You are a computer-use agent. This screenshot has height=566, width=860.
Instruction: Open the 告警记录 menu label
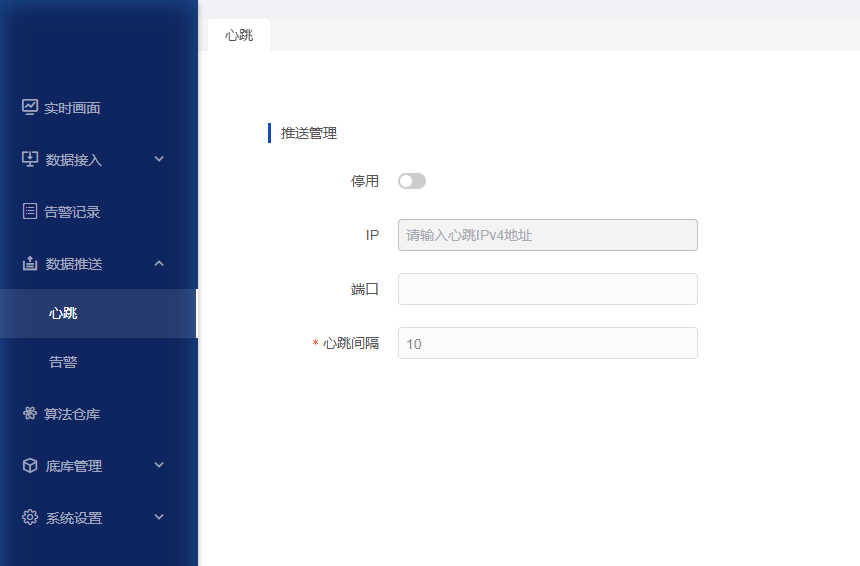click(72, 212)
